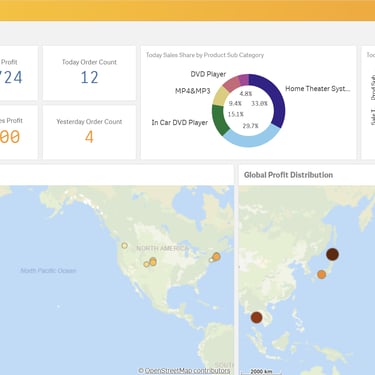
Task: Select the light blue donut segment at 29.7%
Action: pyautogui.click(x=251, y=137)
